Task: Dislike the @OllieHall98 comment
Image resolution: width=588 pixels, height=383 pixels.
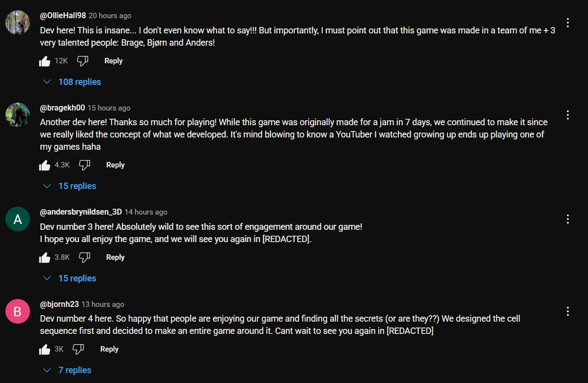Action: pos(83,61)
